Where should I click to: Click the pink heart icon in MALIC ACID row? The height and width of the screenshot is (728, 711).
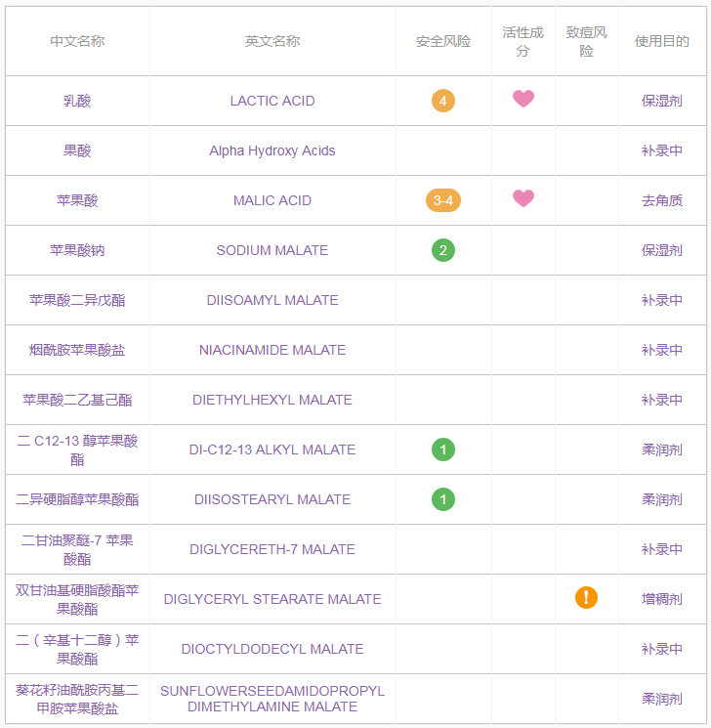tap(523, 198)
